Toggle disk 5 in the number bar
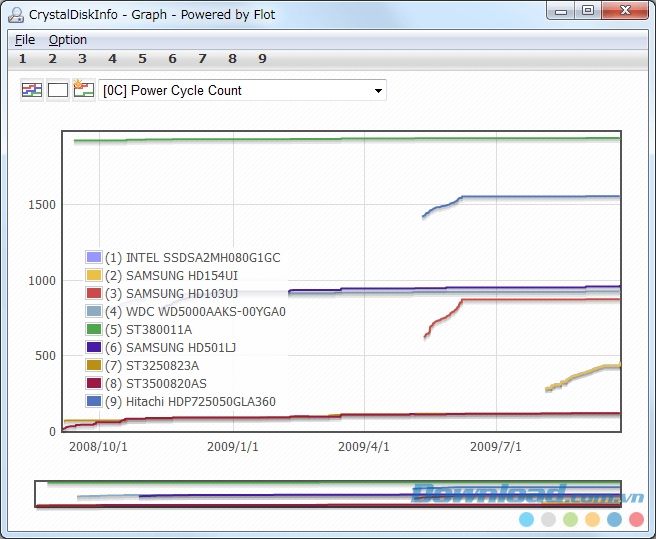The height and width of the screenshot is (539, 656). [x=142, y=59]
